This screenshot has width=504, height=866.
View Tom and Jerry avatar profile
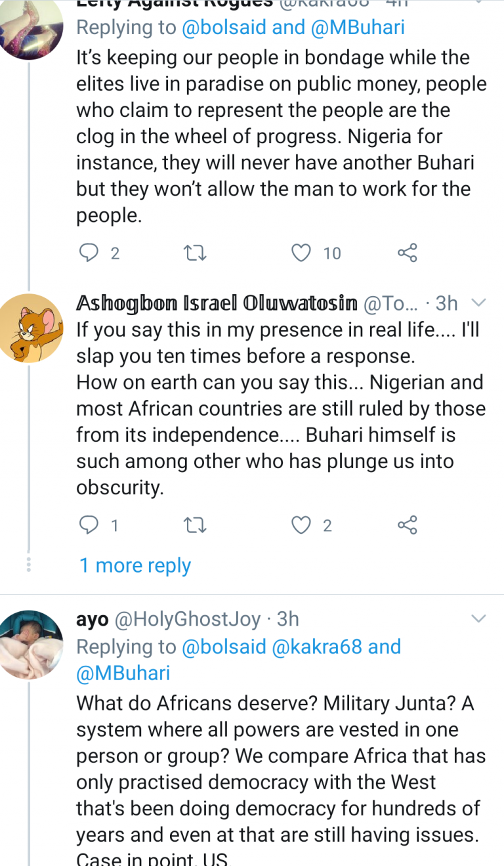click(x=30, y=328)
